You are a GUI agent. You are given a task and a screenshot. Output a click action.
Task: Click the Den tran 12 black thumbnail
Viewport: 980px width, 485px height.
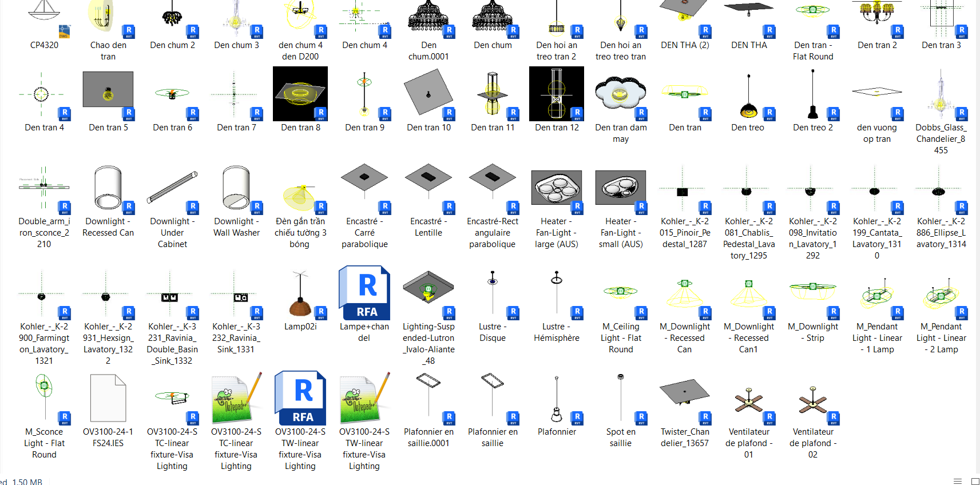click(556, 94)
